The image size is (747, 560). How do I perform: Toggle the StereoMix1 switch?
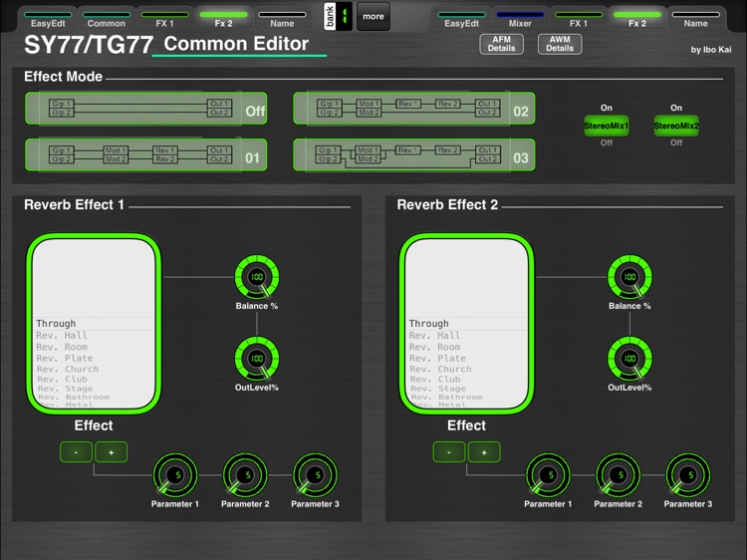606,126
